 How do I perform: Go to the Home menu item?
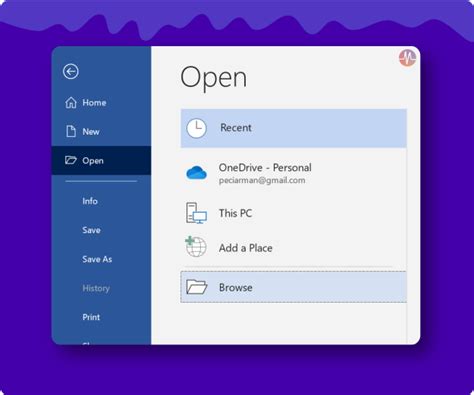[x=101, y=103]
